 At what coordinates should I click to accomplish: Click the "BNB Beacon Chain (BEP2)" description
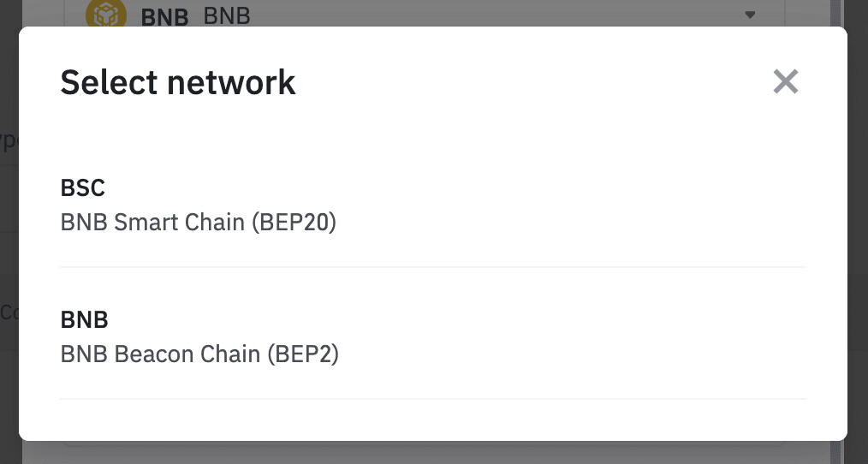(x=199, y=354)
